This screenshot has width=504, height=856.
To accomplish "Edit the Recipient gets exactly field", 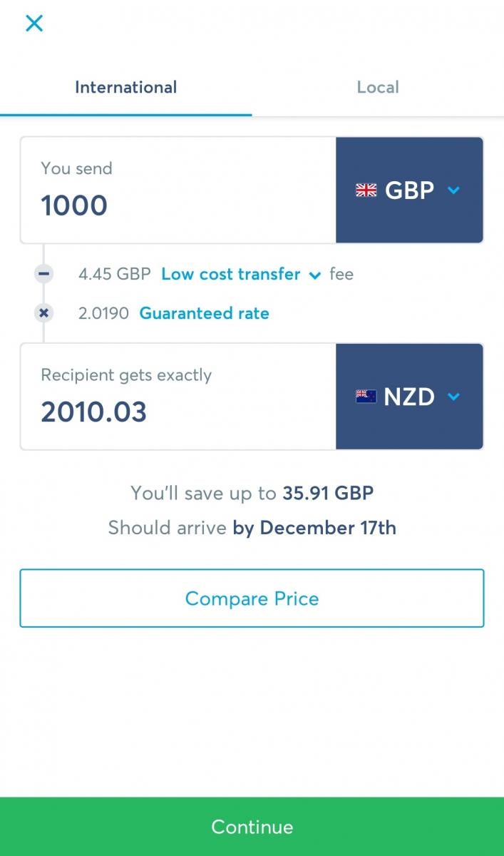I will point(178,412).
